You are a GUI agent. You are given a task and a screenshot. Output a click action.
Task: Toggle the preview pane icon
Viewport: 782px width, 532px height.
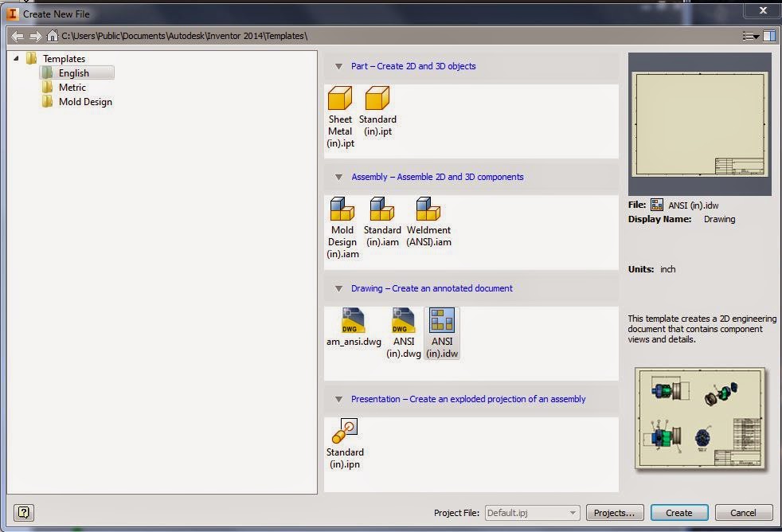tap(769, 36)
